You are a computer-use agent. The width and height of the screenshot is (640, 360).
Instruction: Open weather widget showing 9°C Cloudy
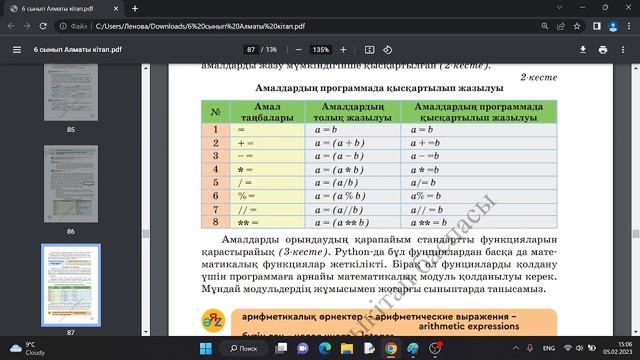click(28, 349)
